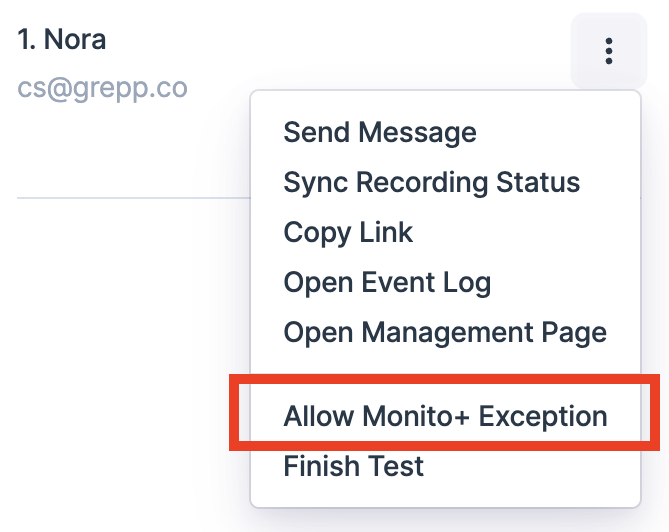Select Send Message from the menu

[x=380, y=132]
